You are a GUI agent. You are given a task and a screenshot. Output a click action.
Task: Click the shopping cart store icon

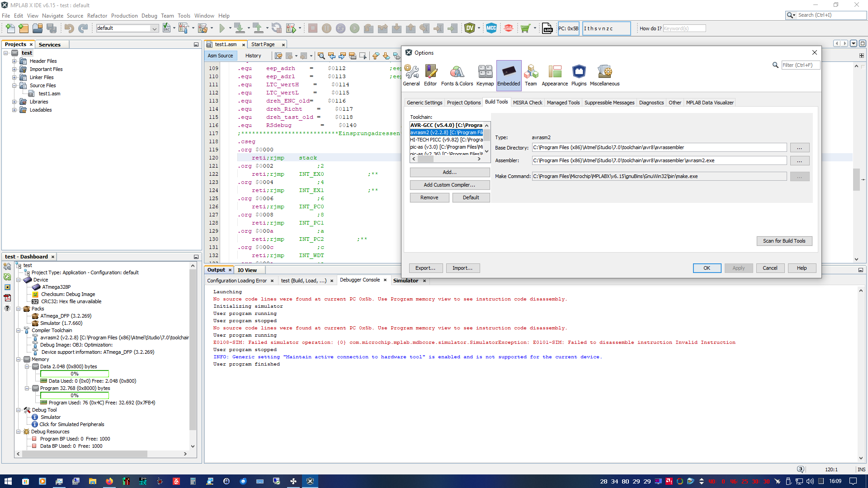pyautogui.click(x=525, y=28)
